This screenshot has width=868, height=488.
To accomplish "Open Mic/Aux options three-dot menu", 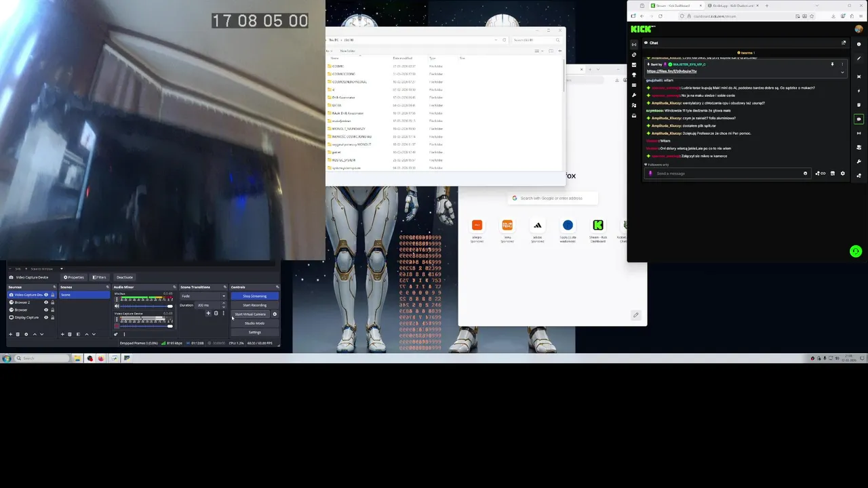I will pyautogui.click(x=117, y=300).
